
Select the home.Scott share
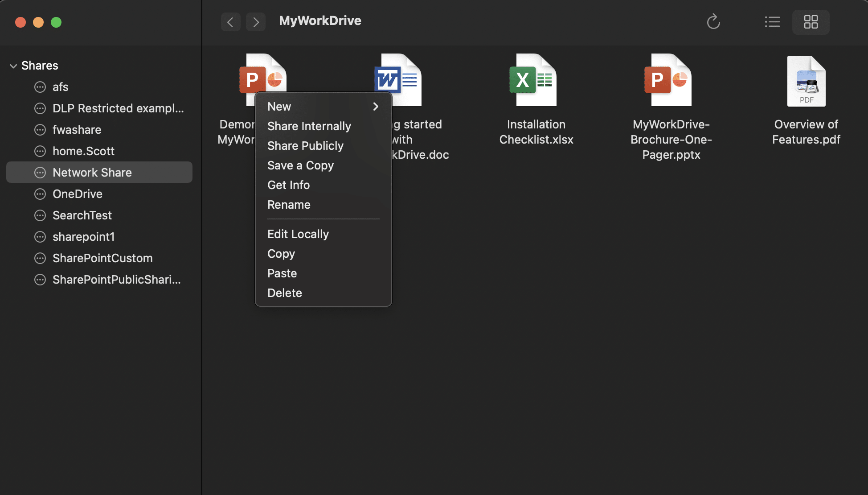(83, 151)
